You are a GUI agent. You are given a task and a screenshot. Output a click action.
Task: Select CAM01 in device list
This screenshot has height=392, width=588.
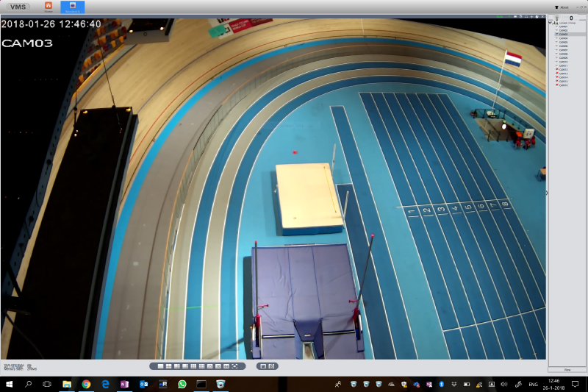tap(563, 26)
